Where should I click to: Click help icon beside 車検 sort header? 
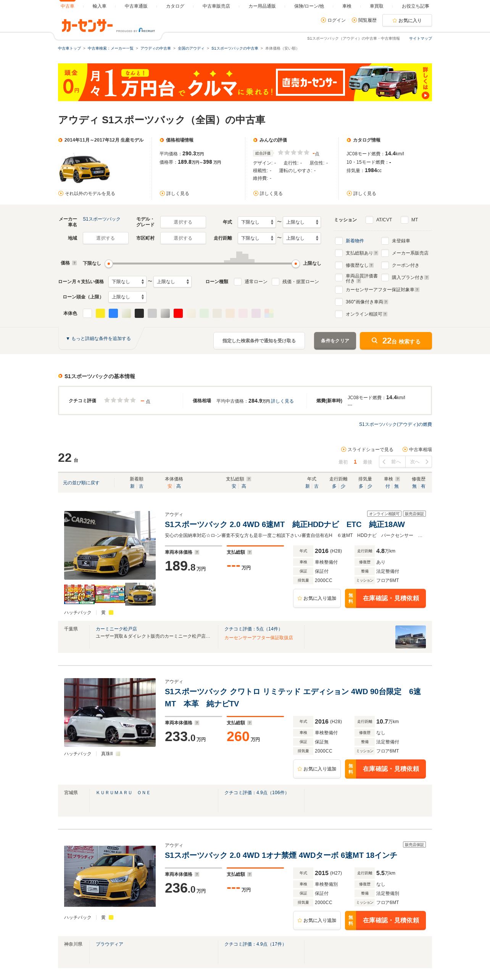pos(398,479)
